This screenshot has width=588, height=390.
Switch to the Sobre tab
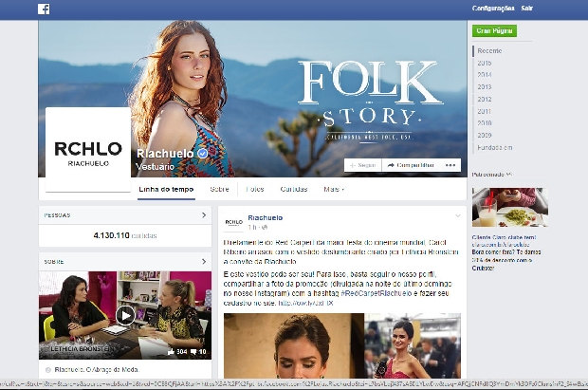coord(219,189)
